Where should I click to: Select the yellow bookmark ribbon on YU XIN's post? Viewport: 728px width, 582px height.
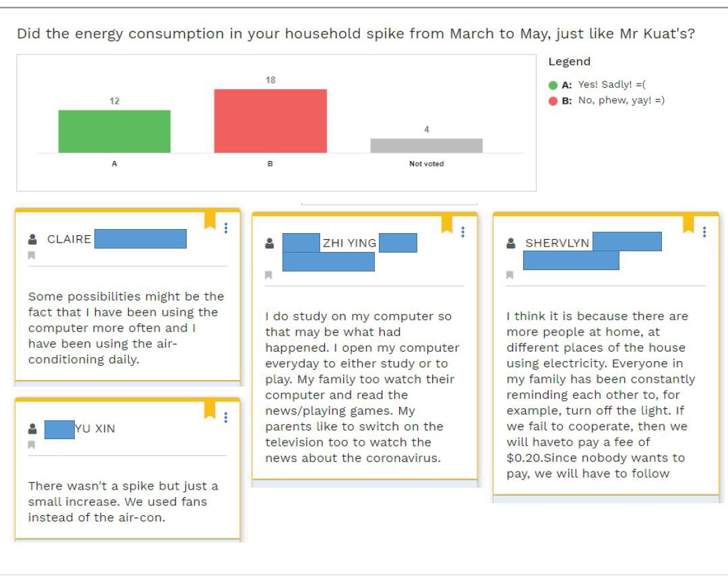(x=210, y=409)
